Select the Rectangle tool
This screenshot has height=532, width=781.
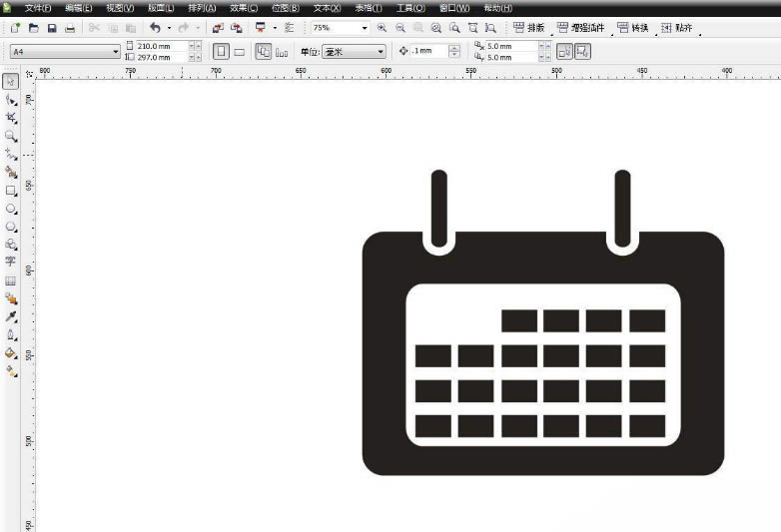pos(10,191)
